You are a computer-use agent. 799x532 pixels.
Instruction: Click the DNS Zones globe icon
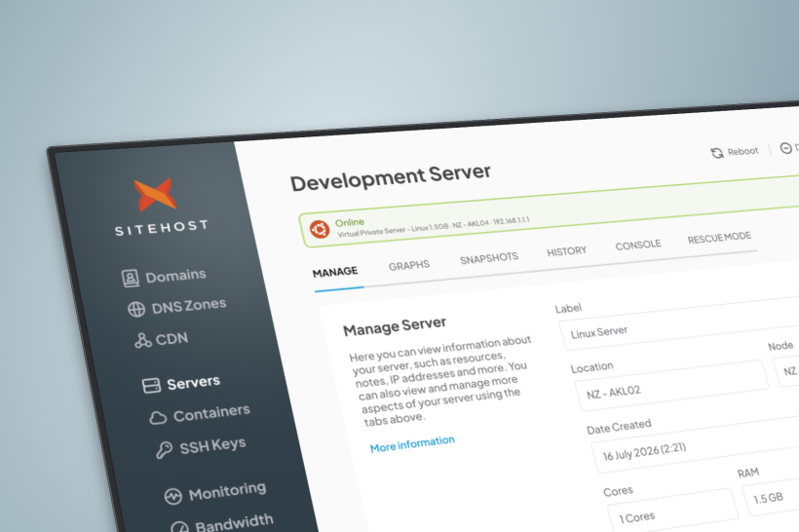point(136,309)
